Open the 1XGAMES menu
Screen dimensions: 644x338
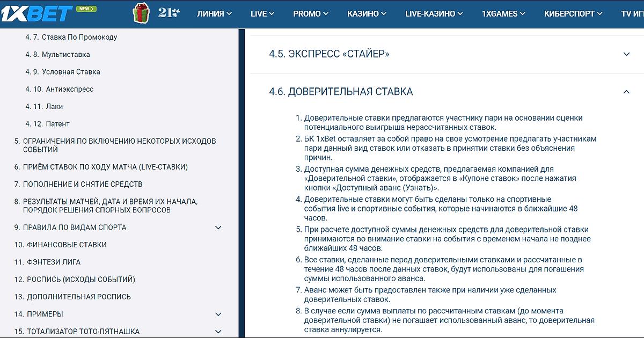coord(503,14)
